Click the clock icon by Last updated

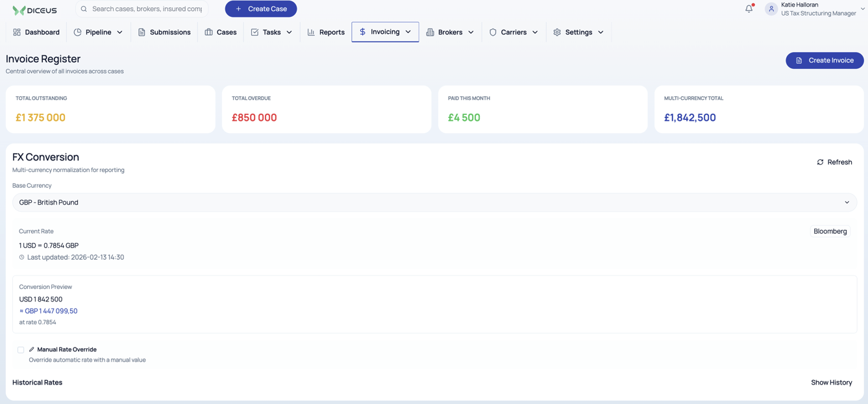pyautogui.click(x=21, y=257)
